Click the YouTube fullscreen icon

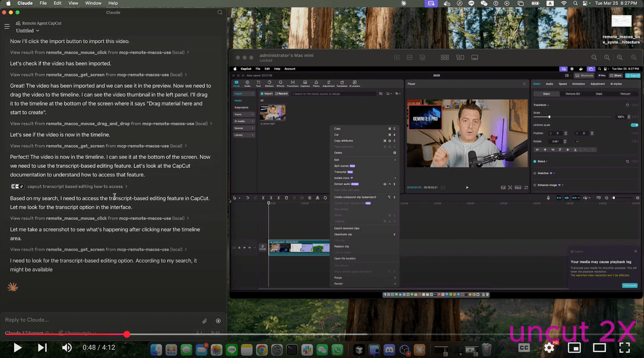pyautogui.click(x=624, y=348)
